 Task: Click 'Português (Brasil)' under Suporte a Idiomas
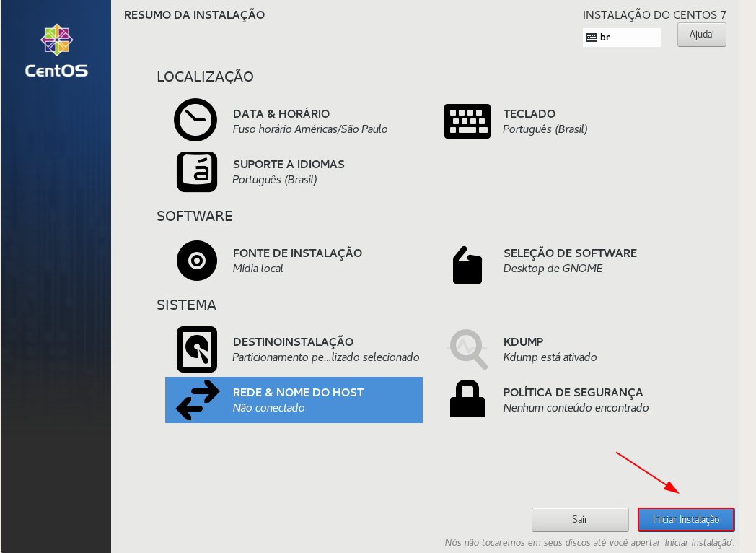pyautogui.click(x=275, y=180)
